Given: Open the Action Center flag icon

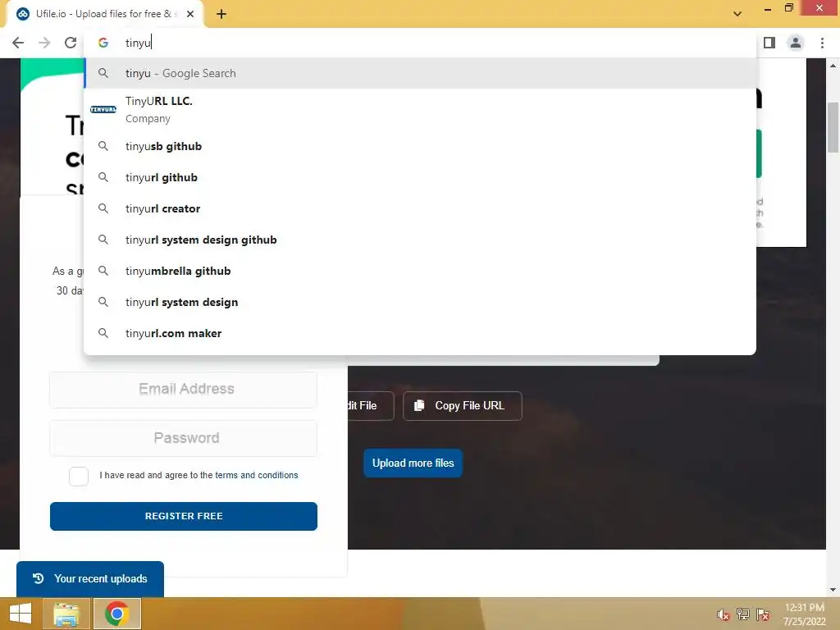Looking at the screenshot, I should click(763, 614).
